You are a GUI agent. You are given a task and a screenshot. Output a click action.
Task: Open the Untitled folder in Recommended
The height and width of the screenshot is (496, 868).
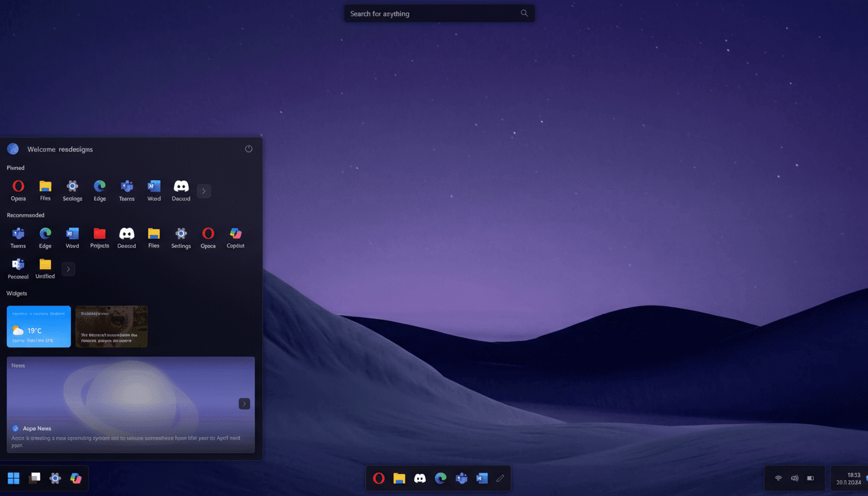tap(45, 265)
